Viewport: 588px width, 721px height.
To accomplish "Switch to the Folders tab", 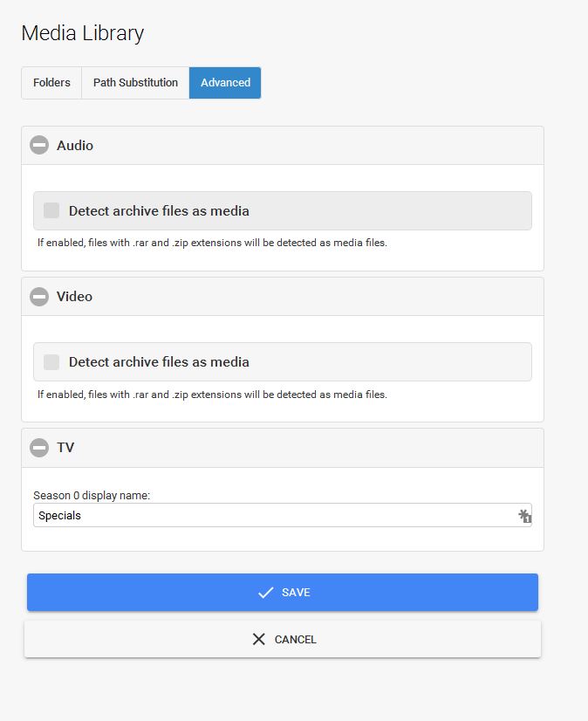I will (51, 83).
